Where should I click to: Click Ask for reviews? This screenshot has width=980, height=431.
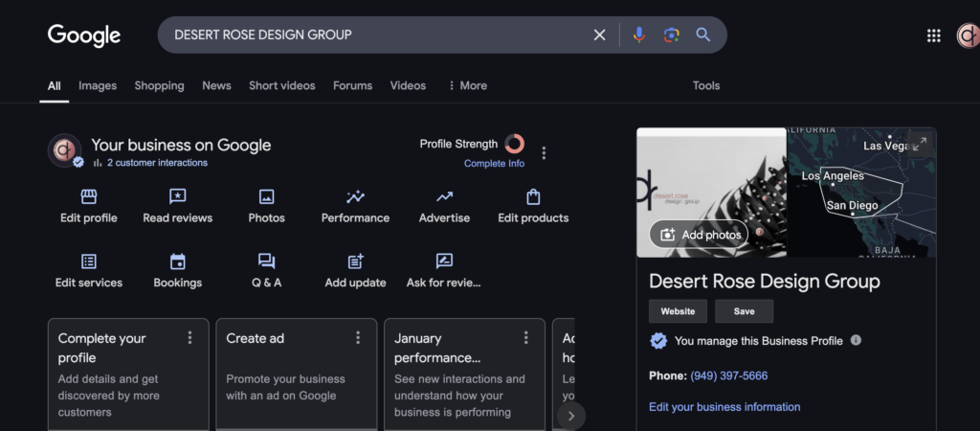[444, 271]
